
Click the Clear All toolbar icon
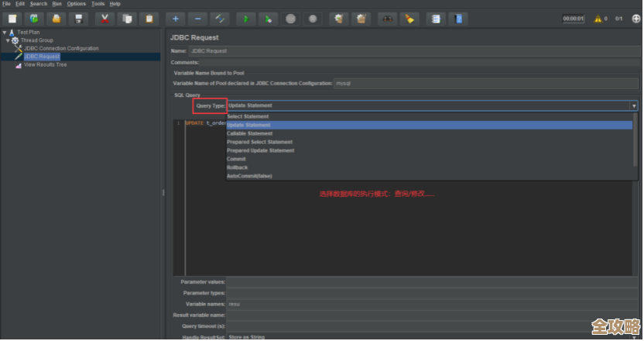(360, 19)
